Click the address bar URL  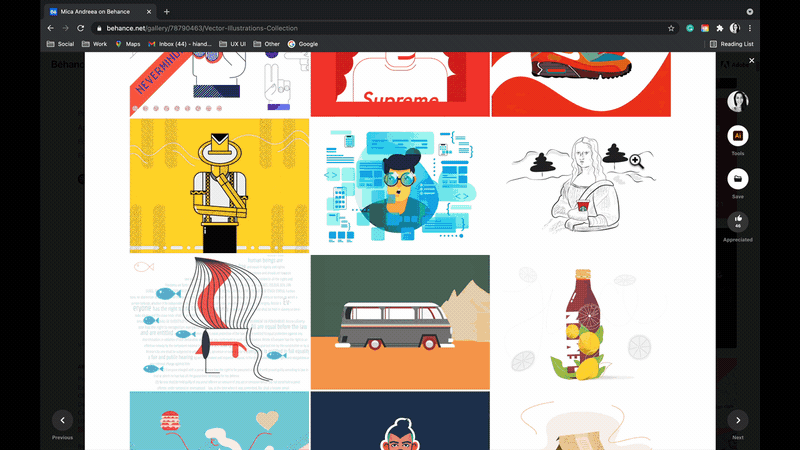click(x=202, y=28)
